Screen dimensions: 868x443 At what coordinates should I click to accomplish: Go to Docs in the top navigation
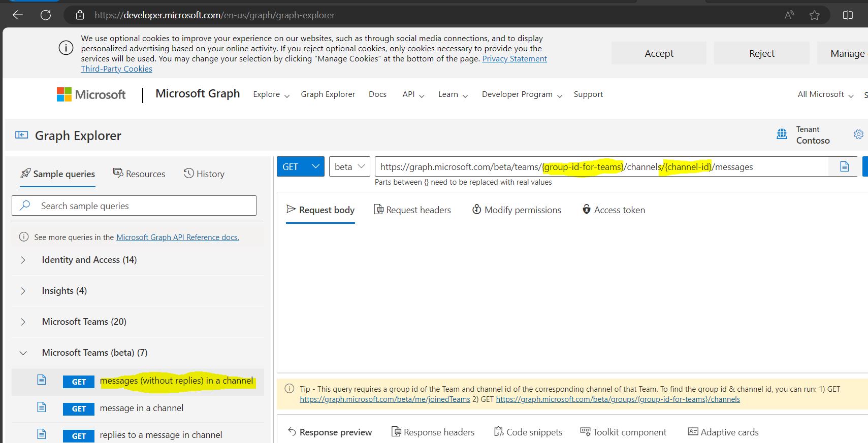click(x=377, y=94)
